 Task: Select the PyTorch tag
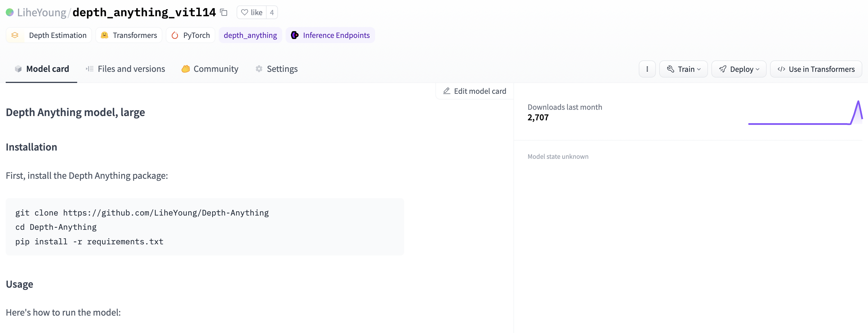191,35
